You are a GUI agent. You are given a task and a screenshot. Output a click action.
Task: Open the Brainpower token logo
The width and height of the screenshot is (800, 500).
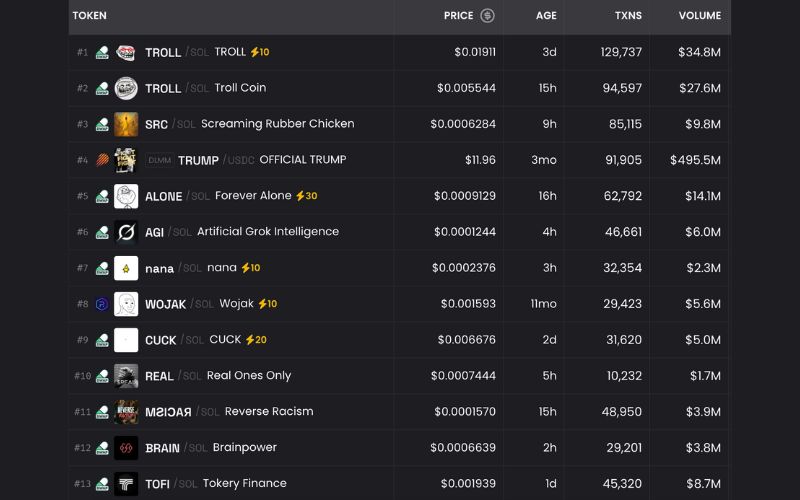(126, 448)
